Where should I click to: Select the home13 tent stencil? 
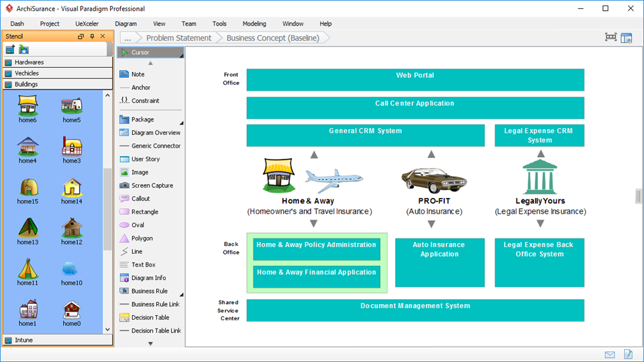28,232
